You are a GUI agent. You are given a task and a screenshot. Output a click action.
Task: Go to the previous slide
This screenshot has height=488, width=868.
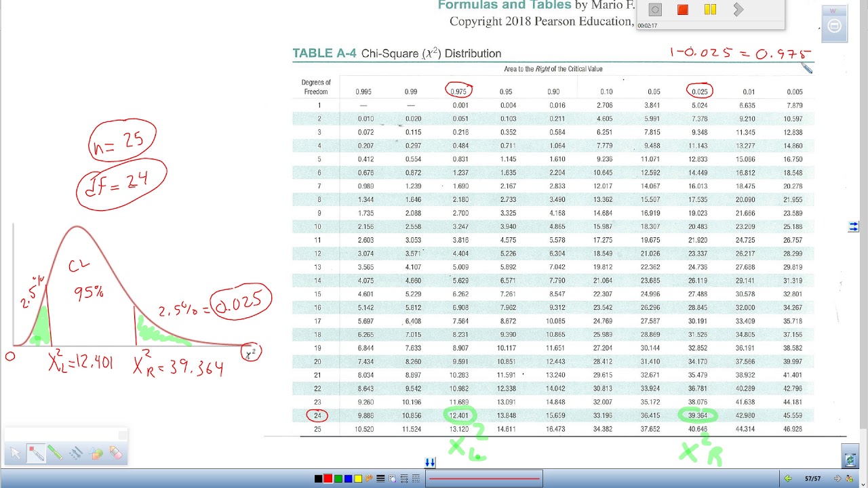point(787,479)
